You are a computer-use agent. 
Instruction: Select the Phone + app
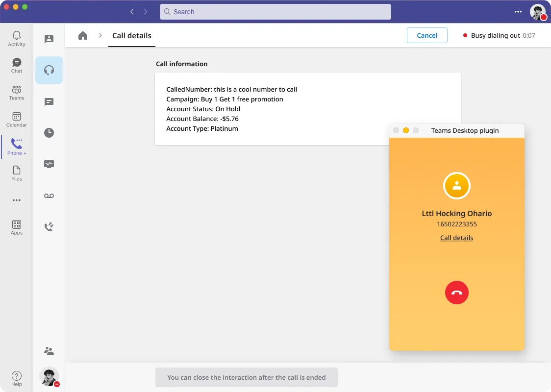coord(17,147)
